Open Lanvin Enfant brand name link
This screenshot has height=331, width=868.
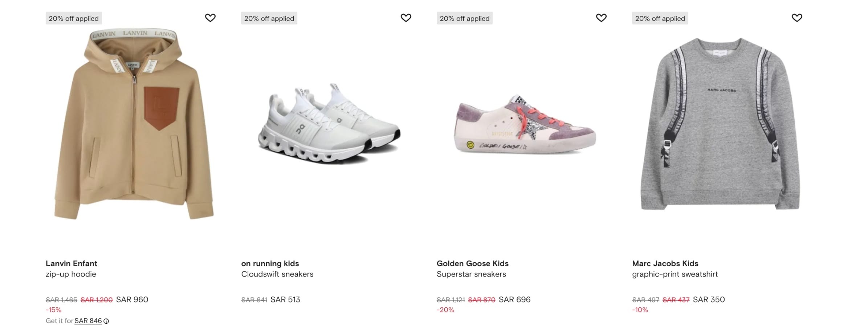coord(71,264)
